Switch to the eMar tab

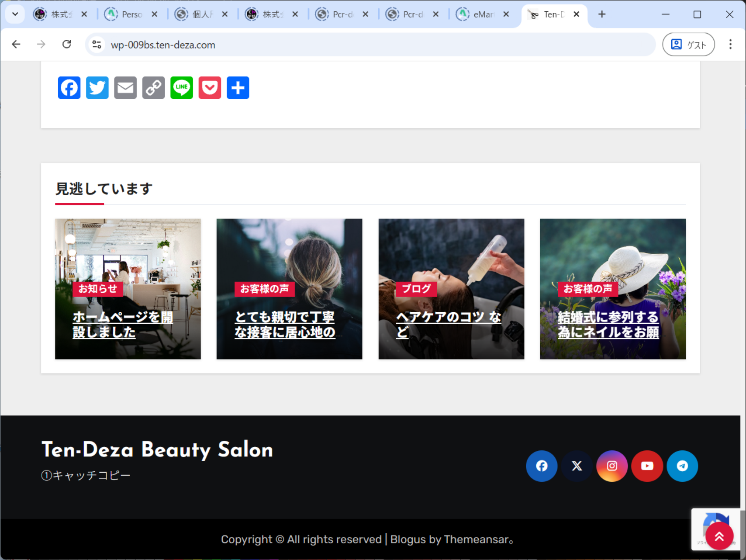coord(482,14)
